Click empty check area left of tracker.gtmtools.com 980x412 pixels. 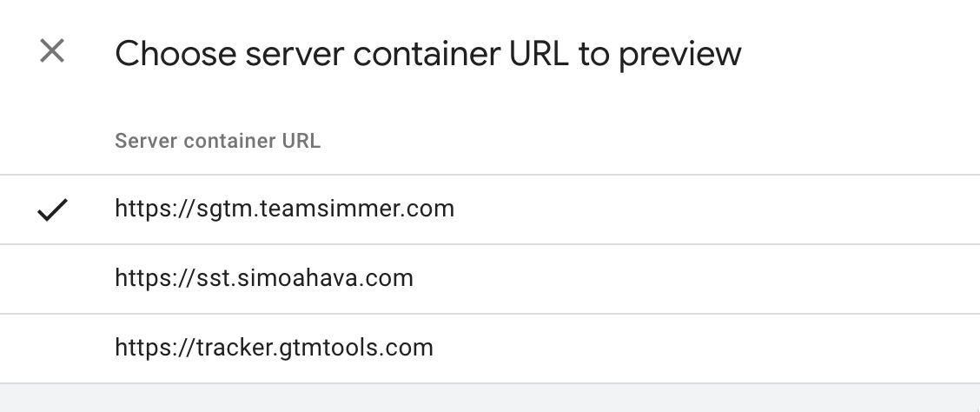point(52,349)
